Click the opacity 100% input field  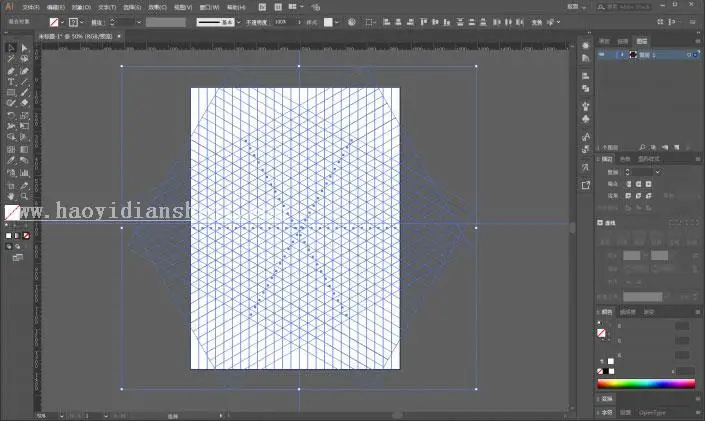pos(284,22)
